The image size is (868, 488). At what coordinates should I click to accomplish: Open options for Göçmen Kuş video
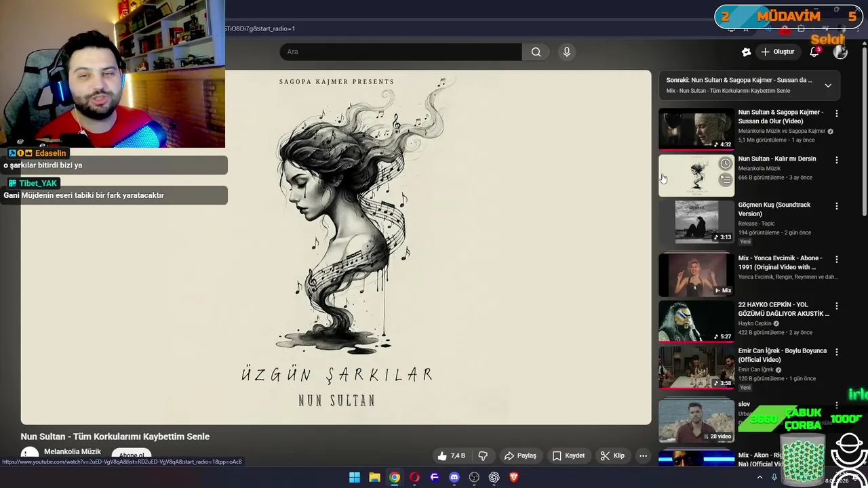836,206
